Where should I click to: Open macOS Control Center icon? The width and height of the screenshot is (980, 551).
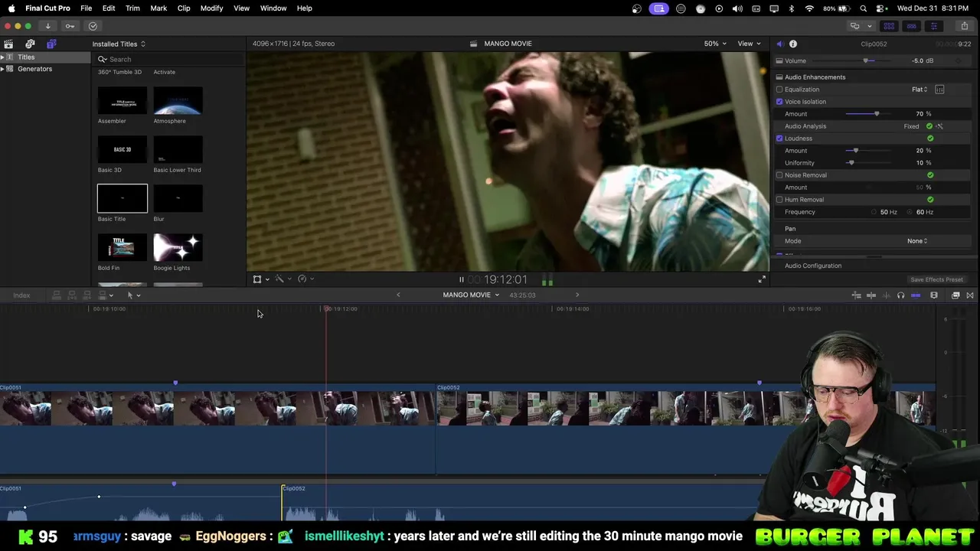click(x=880, y=8)
